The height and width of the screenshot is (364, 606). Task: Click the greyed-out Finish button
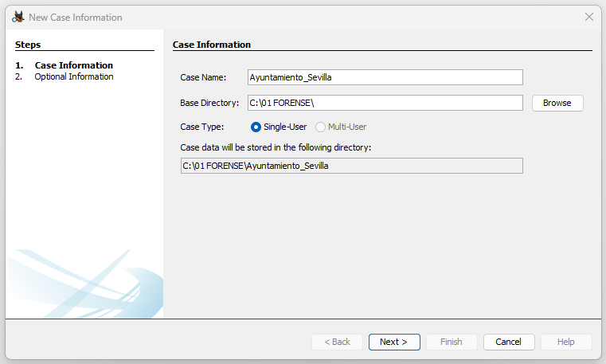point(452,342)
